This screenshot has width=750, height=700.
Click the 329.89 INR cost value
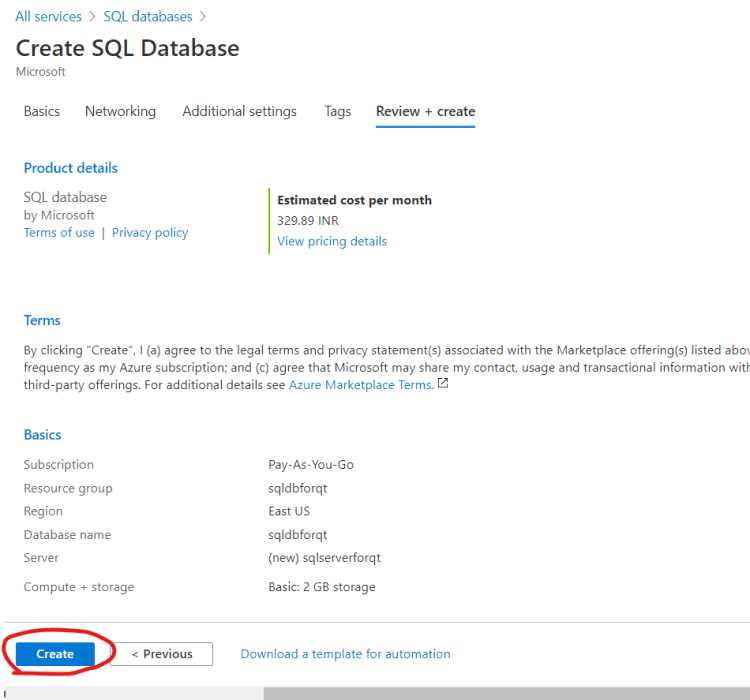point(308,221)
